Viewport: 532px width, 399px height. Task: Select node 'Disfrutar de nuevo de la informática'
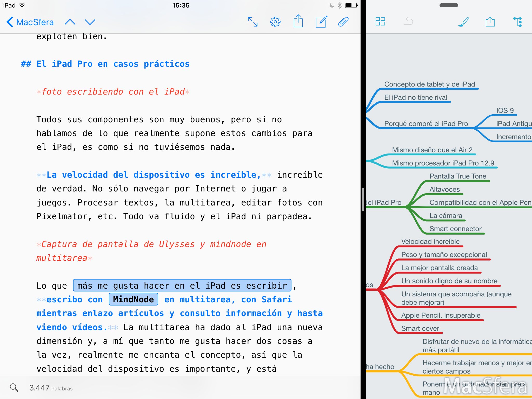point(477,345)
